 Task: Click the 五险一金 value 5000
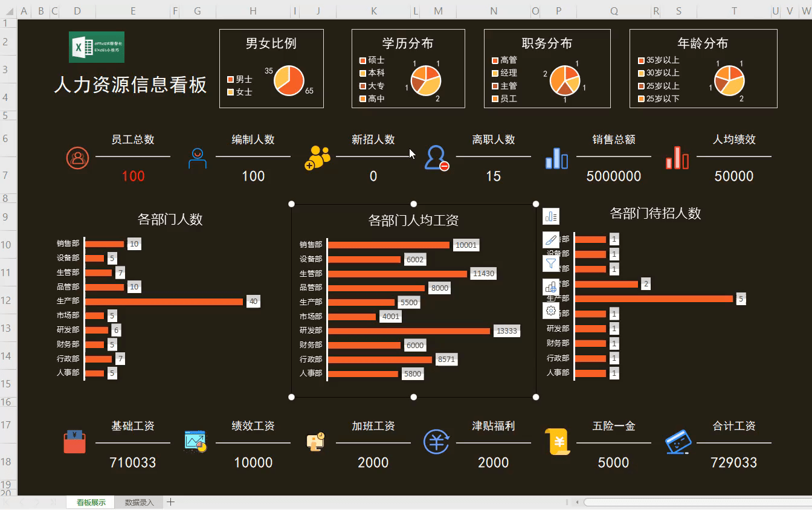(614, 463)
